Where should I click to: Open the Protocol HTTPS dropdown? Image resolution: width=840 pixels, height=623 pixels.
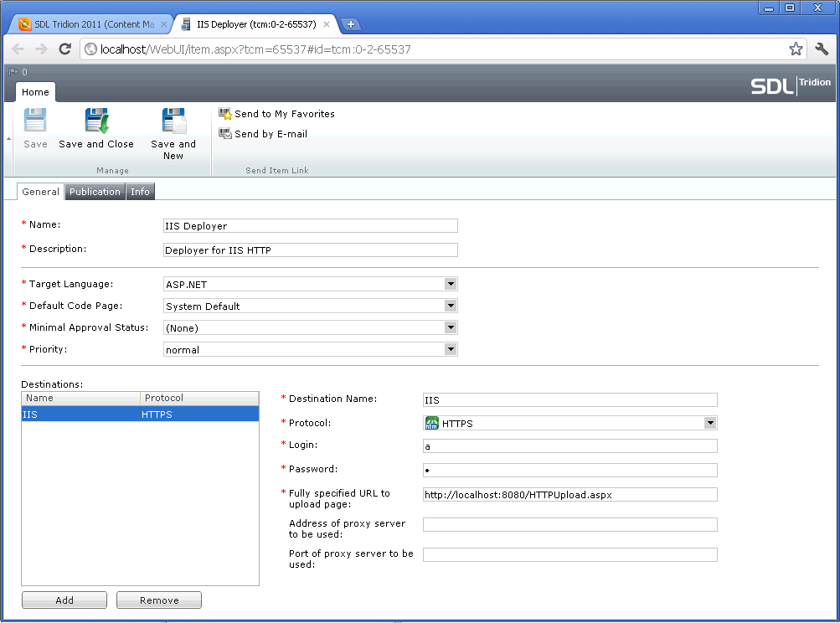pos(710,424)
